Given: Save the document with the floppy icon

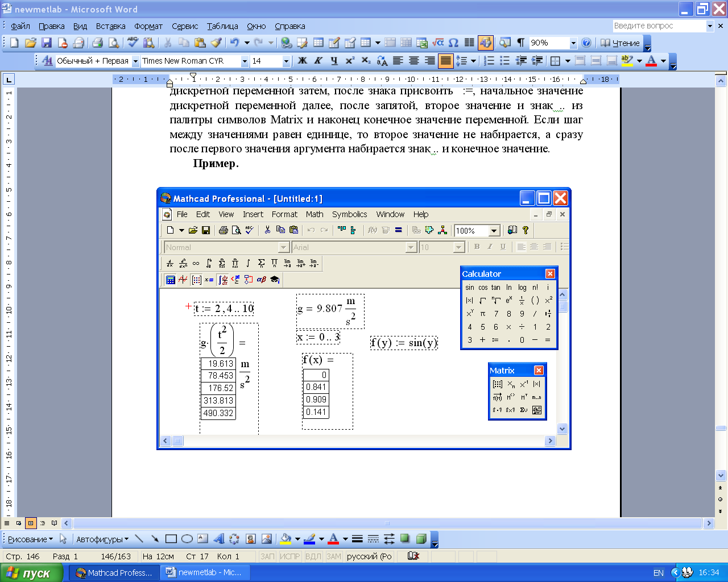Looking at the screenshot, I should 47,43.
